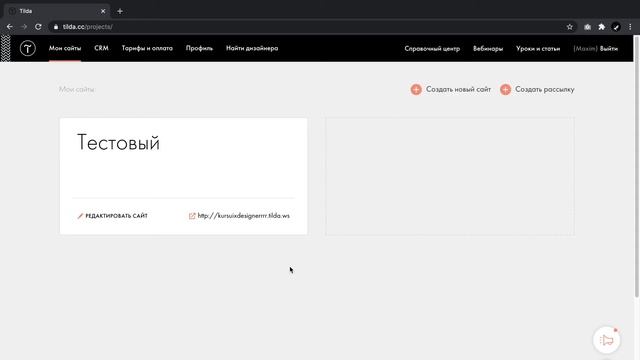Viewport: 640px width, 360px height.
Task: Close the Tilda browser tab
Action: click(x=103, y=11)
